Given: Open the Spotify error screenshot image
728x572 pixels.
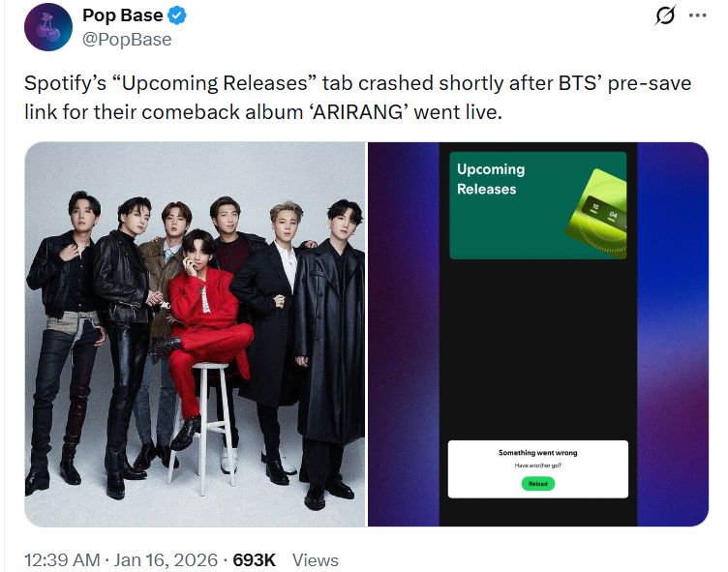Looking at the screenshot, I should coord(538,334).
